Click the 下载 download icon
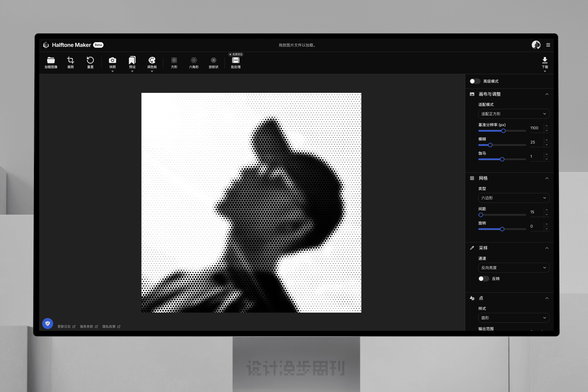588x392 pixels. (545, 60)
